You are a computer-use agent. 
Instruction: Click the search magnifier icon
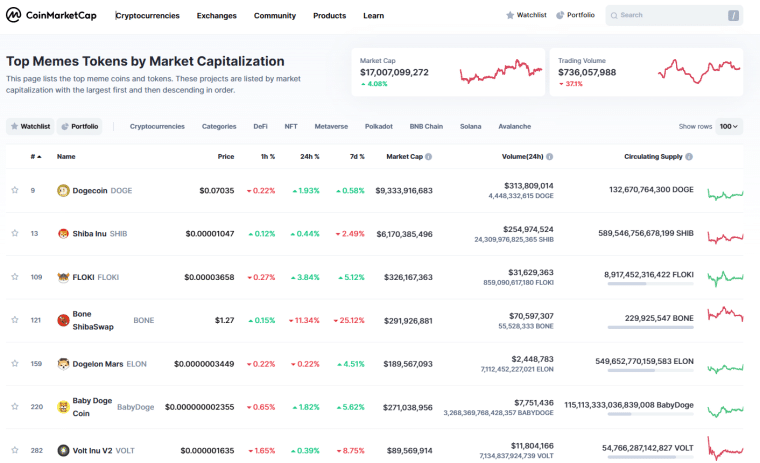pyautogui.click(x=614, y=16)
